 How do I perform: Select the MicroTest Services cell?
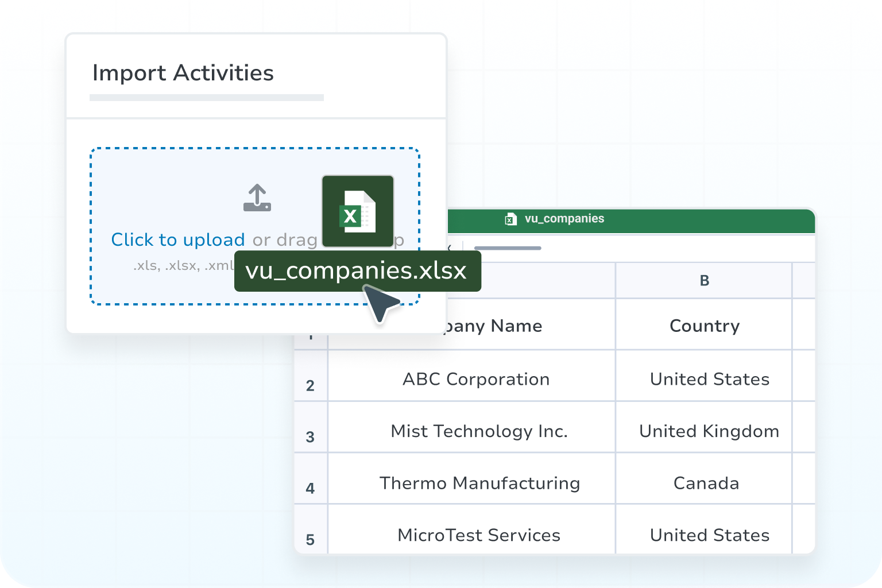click(478, 535)
